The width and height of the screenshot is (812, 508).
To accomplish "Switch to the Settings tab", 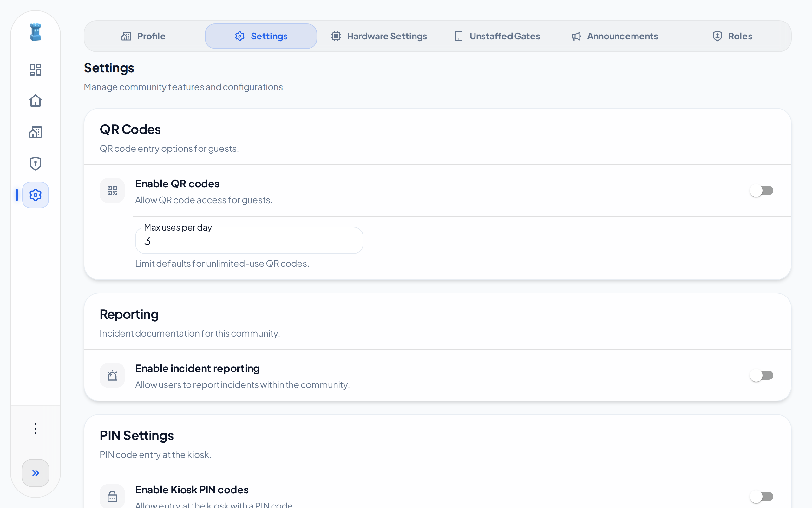I will [x=261, y=36].
